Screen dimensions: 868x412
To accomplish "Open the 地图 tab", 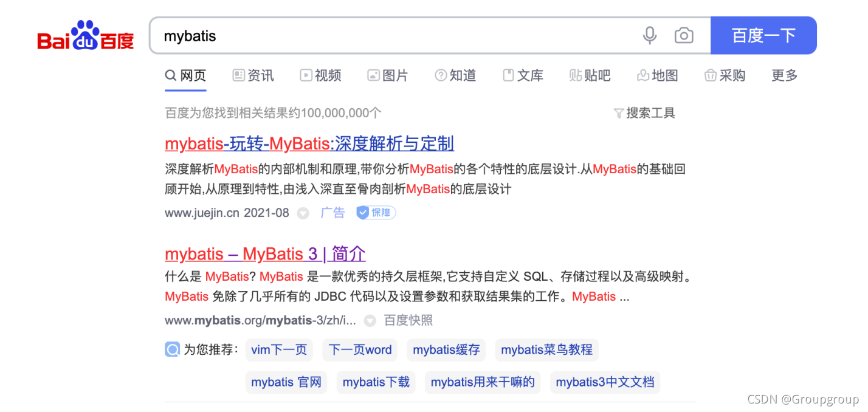I will [x=658, y=75].
